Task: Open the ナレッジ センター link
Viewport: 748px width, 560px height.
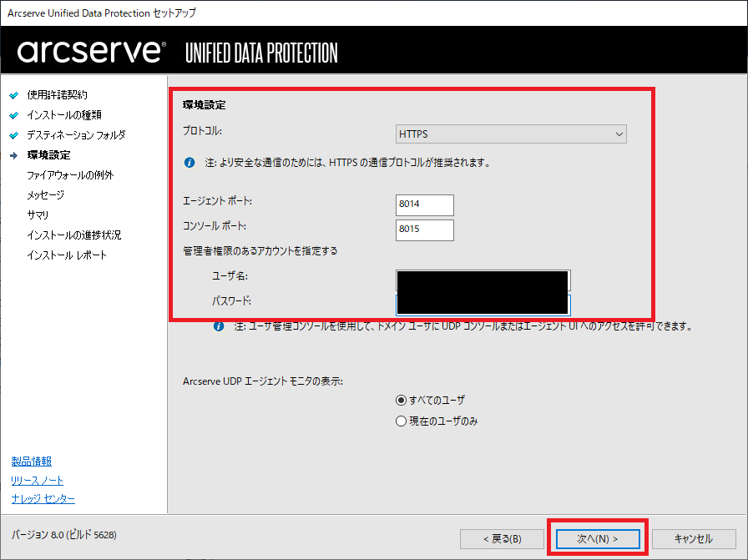Action: 43,499
